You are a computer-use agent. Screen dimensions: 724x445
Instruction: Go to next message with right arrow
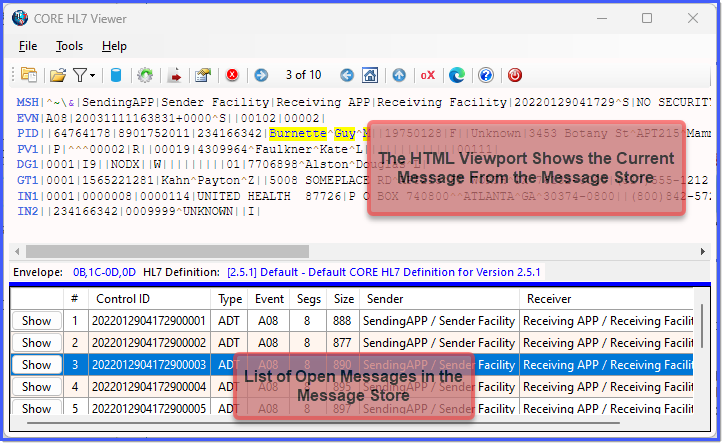coord(261,75)
